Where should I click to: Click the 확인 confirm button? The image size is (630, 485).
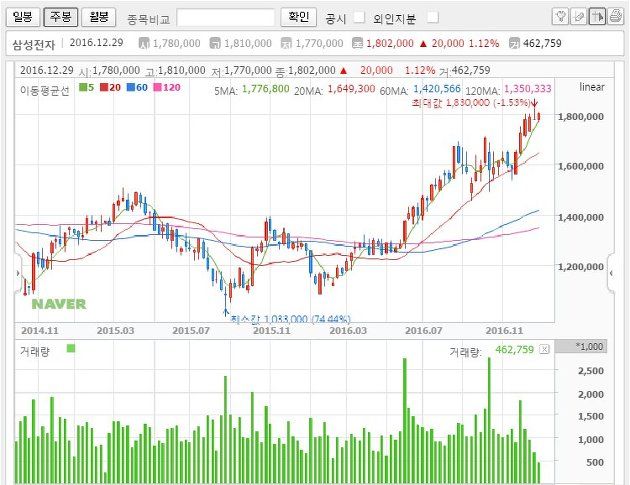(299, 17)
